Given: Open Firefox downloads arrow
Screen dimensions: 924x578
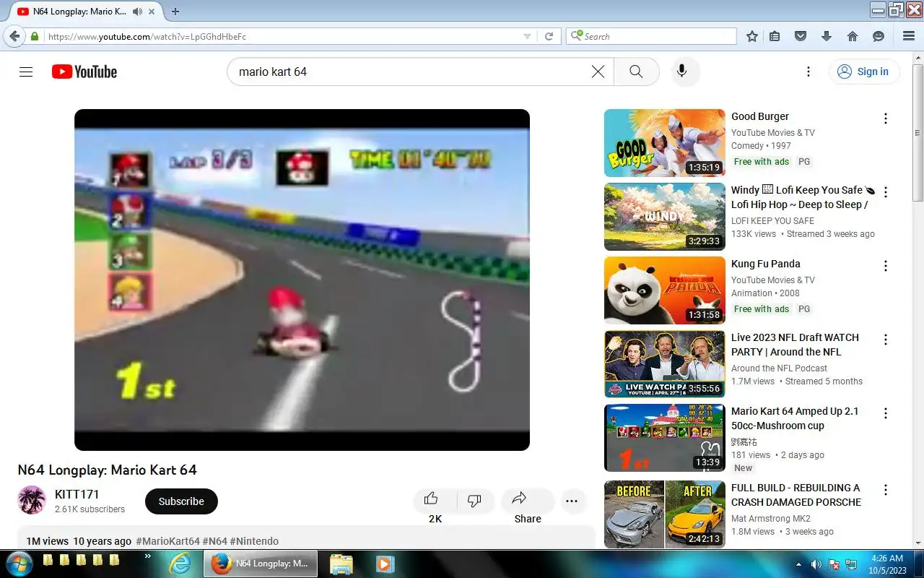Looking at the screenshot, I should click(827, 36).
